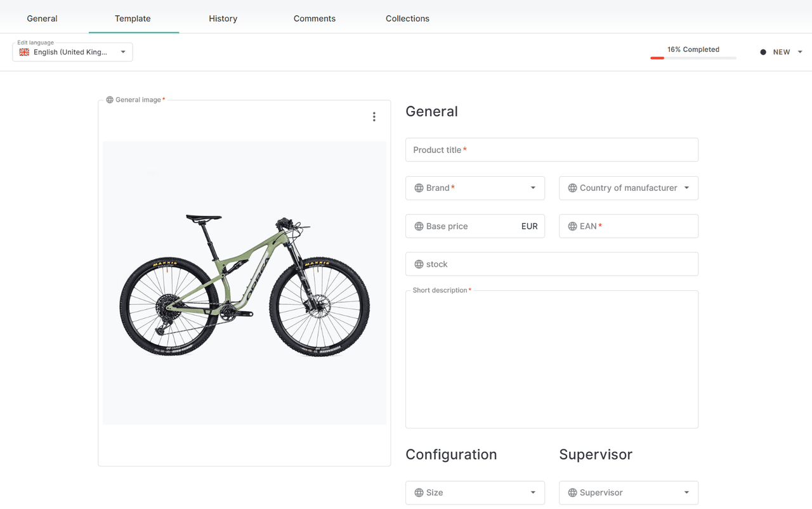
Task: Click into the Short description text area
Action: pos(552,359)
